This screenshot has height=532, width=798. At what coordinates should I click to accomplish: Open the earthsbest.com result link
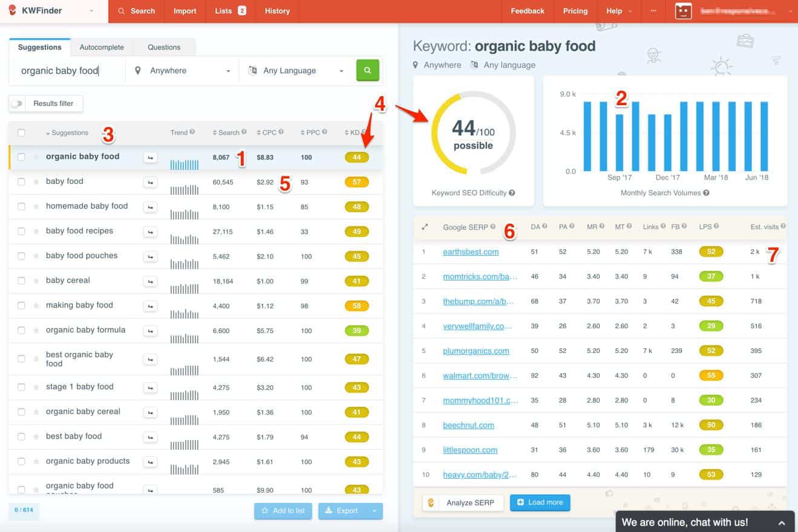coord(471,252)
